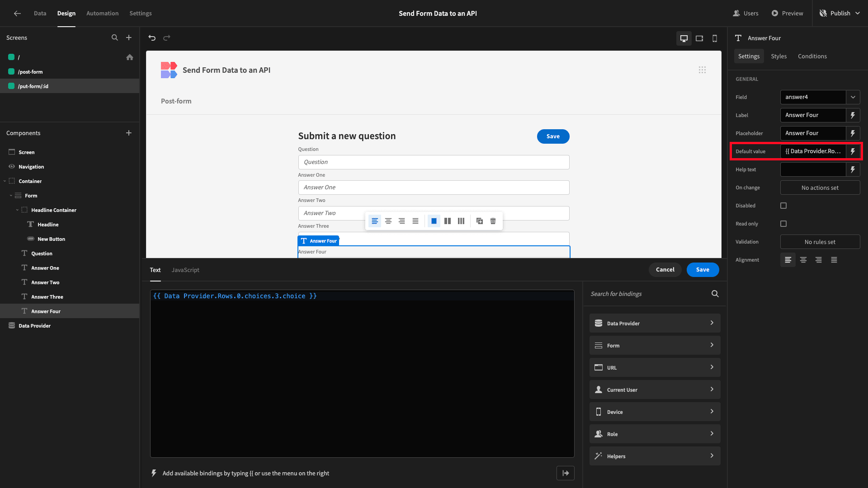The height and width of the screenshot is (488, 868).
Task: Switch to the Styles settings tab
Action: click(x=778, y=56)
